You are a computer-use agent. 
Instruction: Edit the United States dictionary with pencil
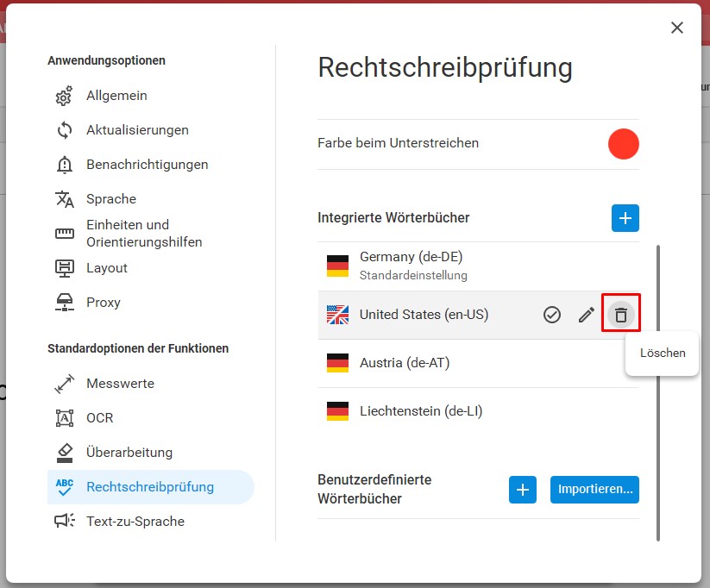pyautogui.click(x=587, y=315)
